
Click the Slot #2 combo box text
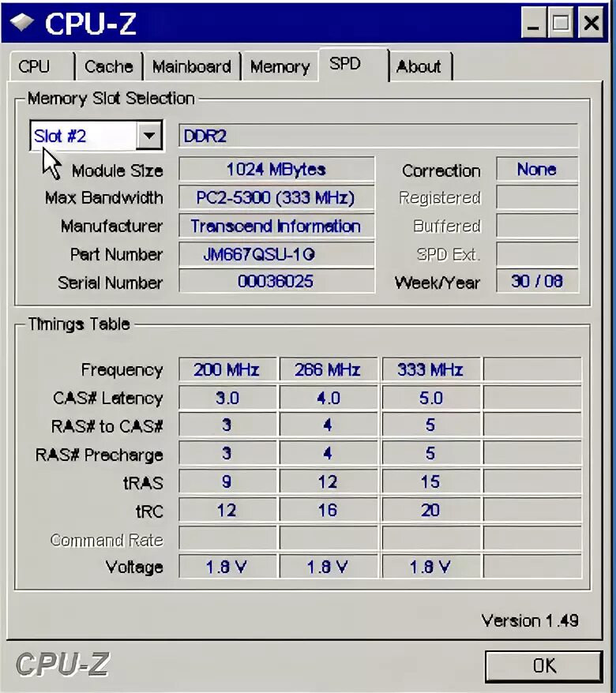[x=60, y=136]
